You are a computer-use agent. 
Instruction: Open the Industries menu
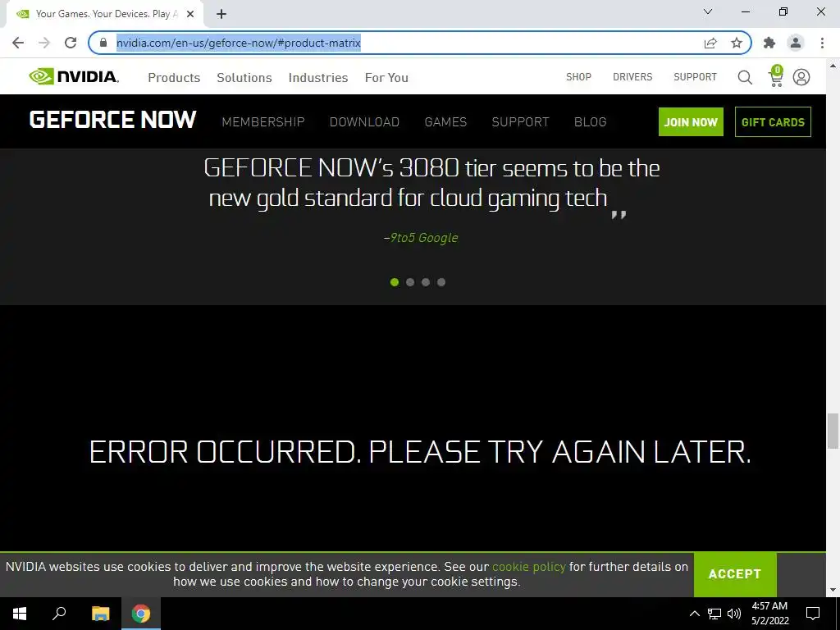coord(318,78)
